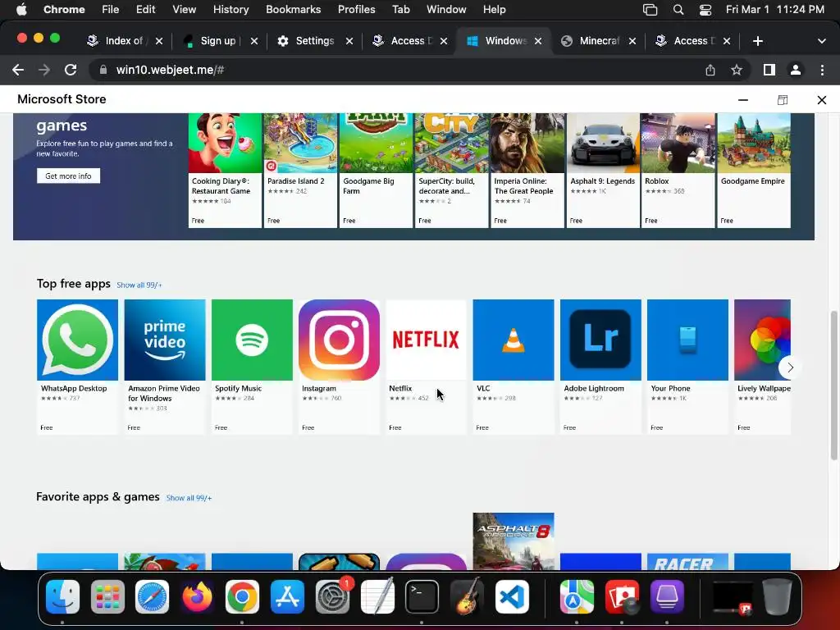Open the Goodgame Empire game card
Viewport: 840px width, 630px height.
754,171
